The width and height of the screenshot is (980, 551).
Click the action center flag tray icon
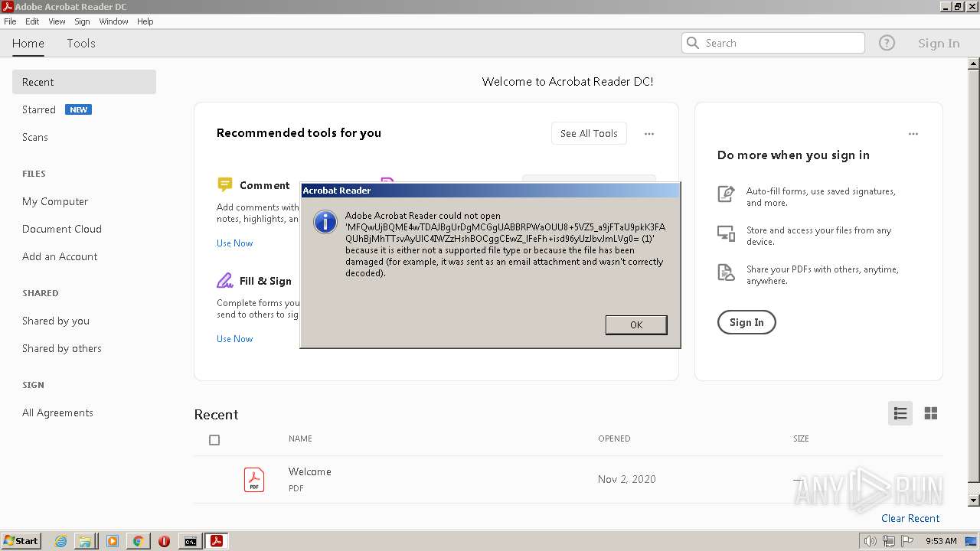[906, 541]
